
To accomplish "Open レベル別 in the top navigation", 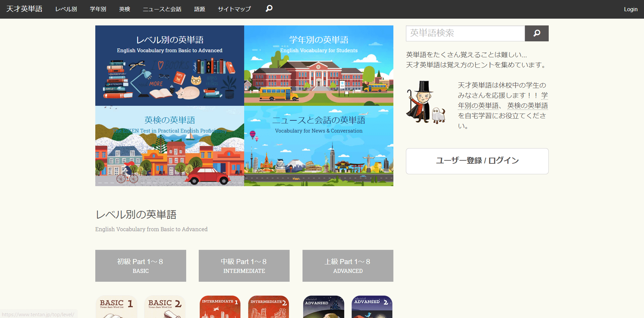I will pyautogui.click(x=66, y=9).
